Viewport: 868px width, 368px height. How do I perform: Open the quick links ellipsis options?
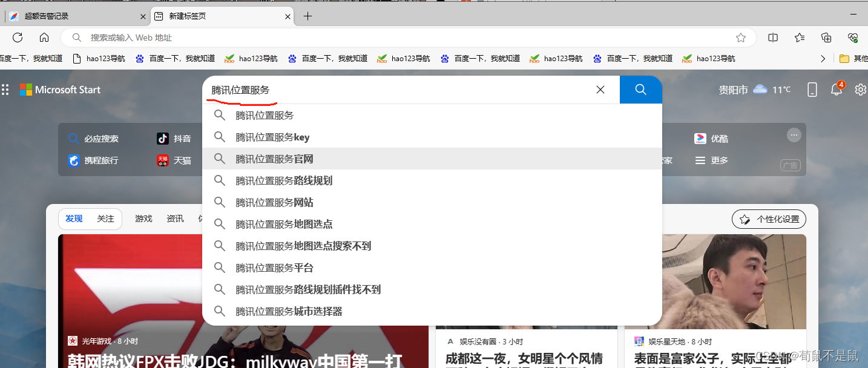(x=794, y=135)
